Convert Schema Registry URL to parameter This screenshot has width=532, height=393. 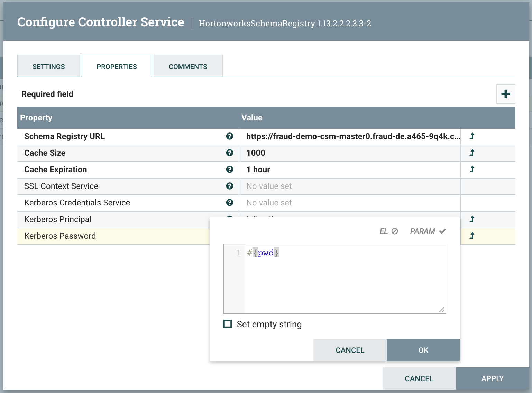(x=472, y=136)
